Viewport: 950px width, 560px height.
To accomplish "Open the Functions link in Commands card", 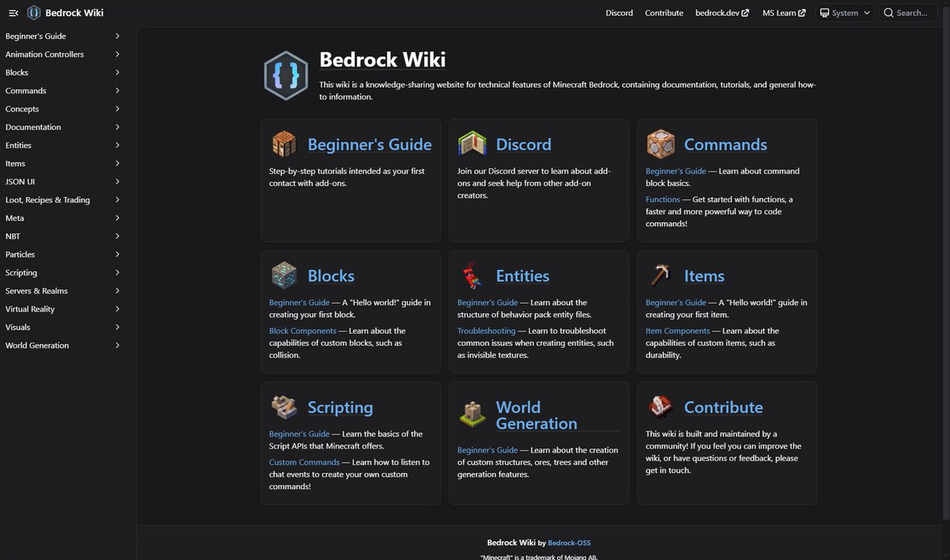I will click(x=663, y=199).
